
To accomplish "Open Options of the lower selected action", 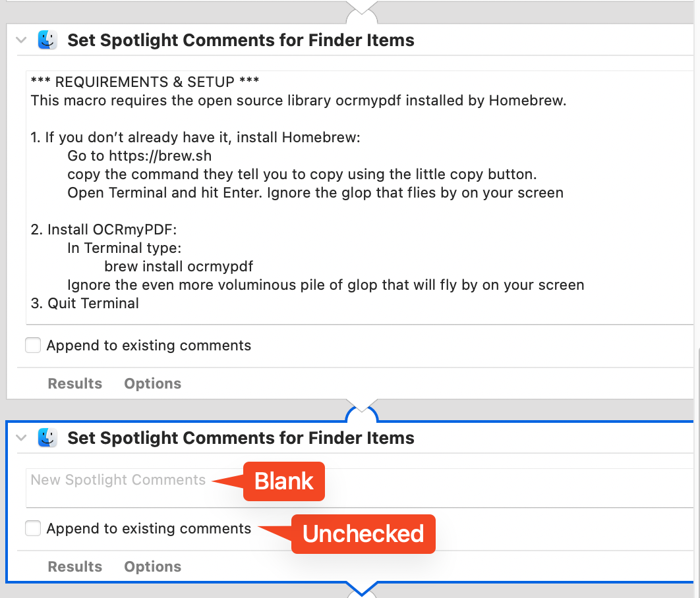I will (x=152, y=566).
